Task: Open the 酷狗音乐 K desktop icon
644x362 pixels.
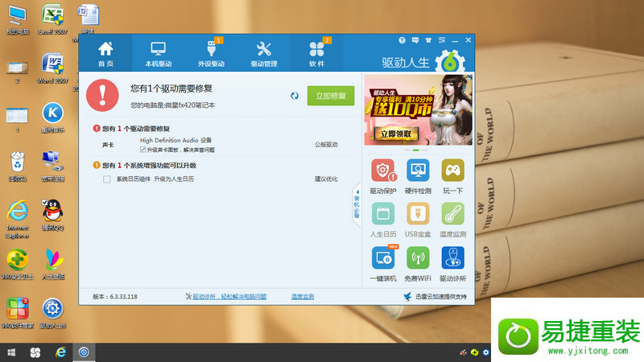Action: 52,117
